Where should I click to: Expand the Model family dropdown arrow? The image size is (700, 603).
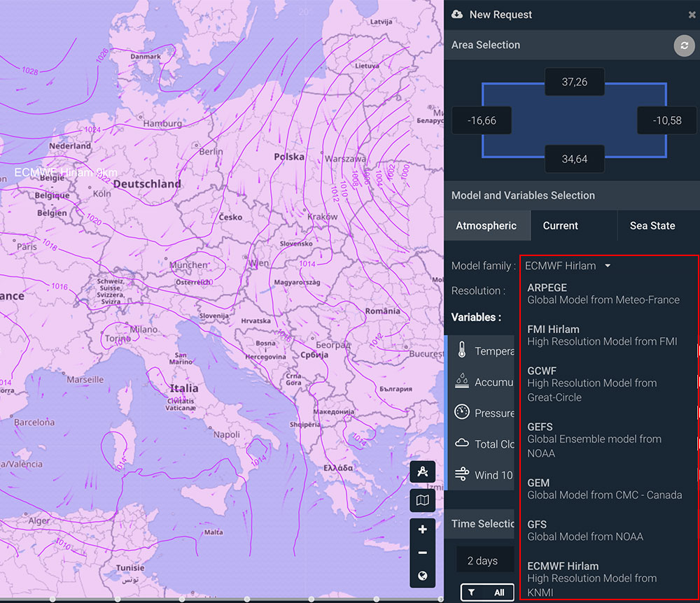click(608, 266)
